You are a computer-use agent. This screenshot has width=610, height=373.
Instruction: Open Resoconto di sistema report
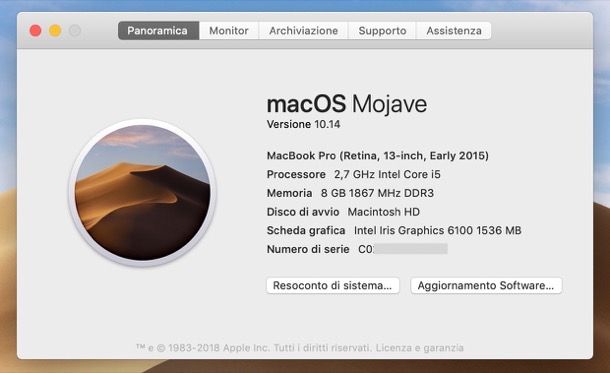coord(333,285)
